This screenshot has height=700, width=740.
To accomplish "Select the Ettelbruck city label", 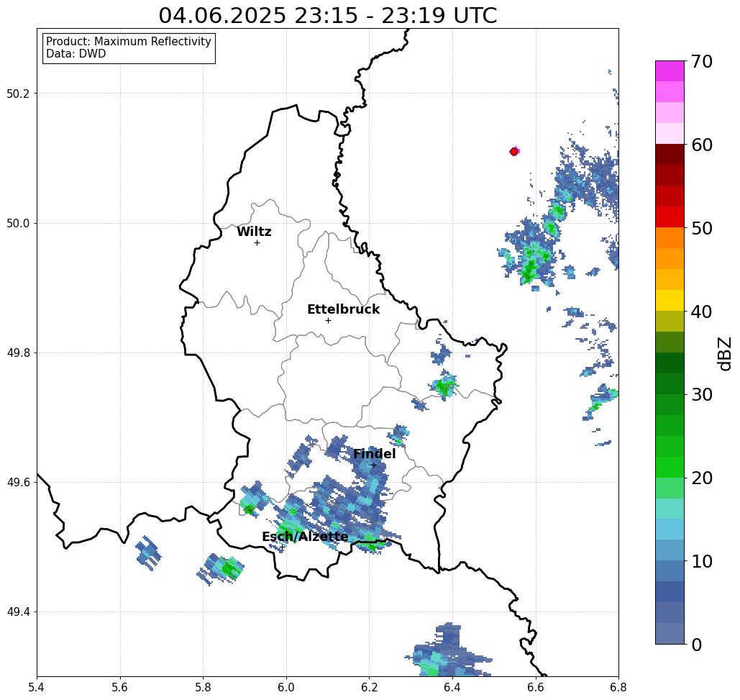I will (x=343, y=309).
